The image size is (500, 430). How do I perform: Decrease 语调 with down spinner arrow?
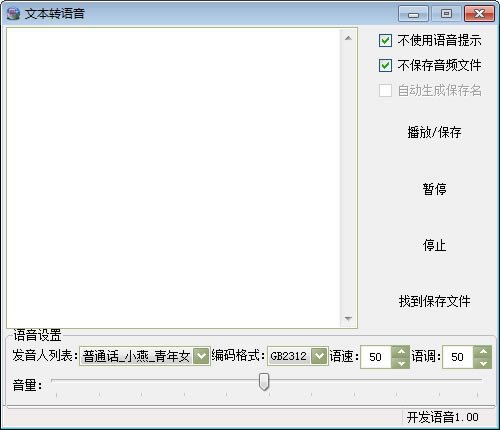pyautogui.click(x=483, y=363)
